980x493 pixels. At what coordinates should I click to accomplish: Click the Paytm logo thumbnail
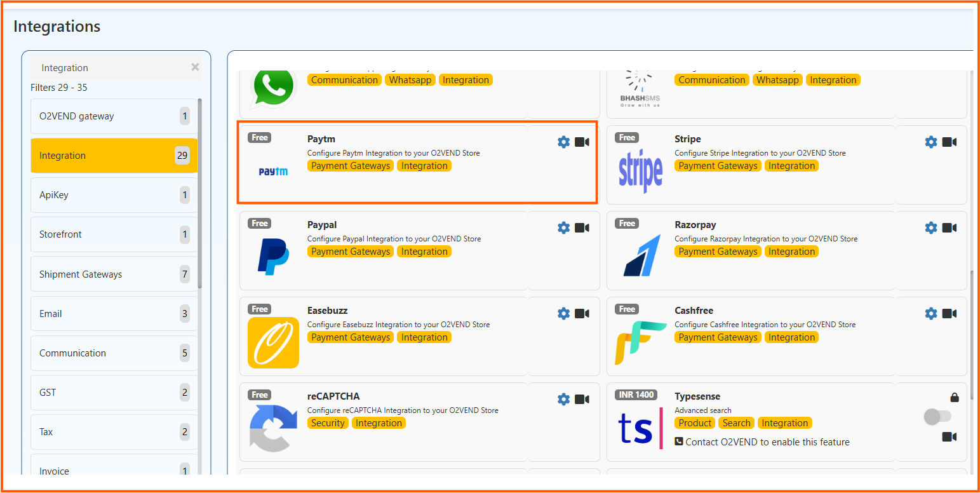coord(272,170)
